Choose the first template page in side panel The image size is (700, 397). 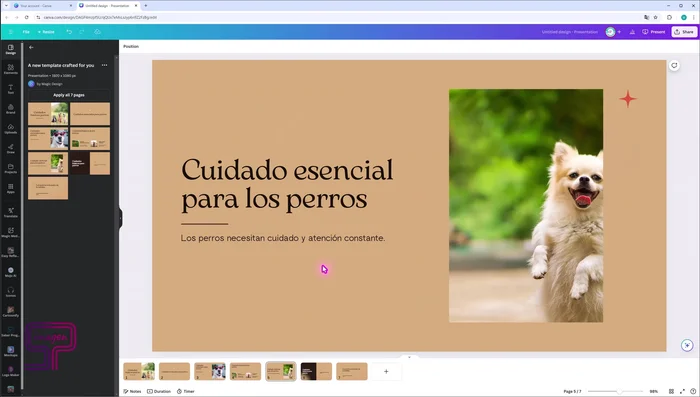click(48, 113)
